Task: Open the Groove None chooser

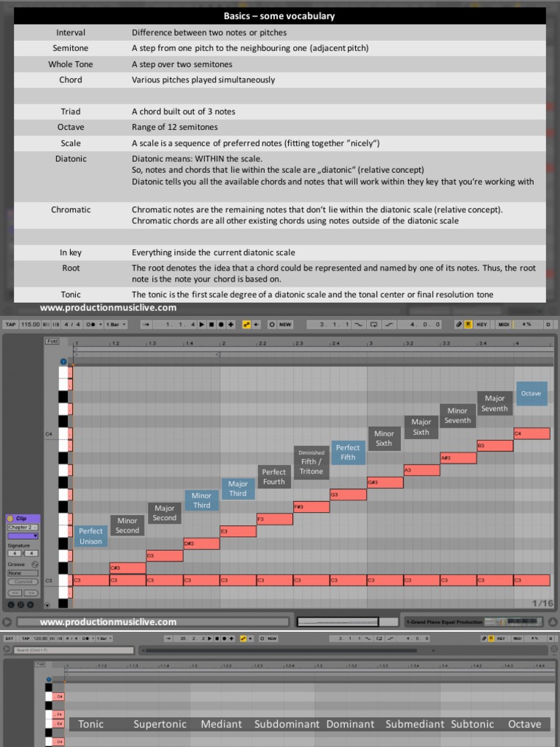Action: (23, 573)
